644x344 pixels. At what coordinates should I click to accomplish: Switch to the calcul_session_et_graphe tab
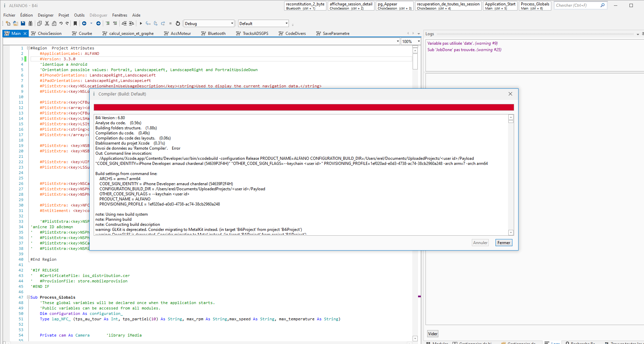(128, 34)
